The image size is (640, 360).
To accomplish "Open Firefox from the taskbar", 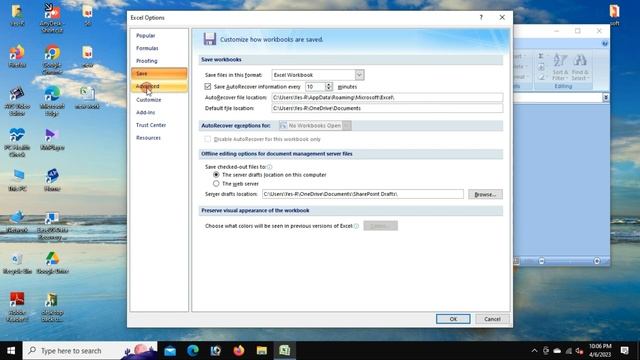I will point(239,350).
